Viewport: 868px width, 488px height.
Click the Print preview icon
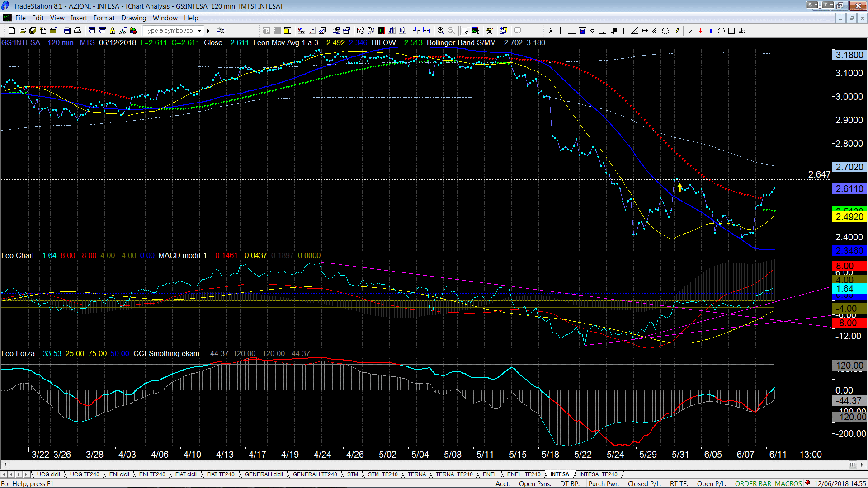tap(67, 31)
